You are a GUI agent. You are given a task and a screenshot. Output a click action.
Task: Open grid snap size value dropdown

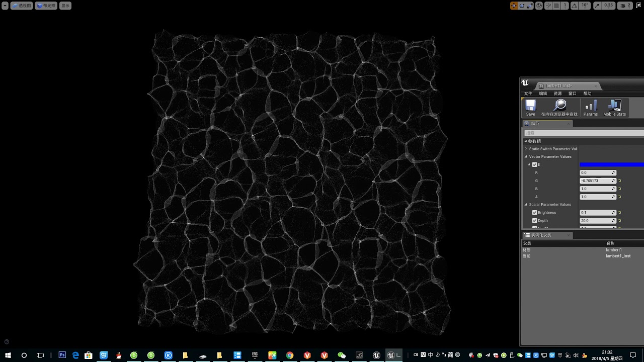click(565, 6)
